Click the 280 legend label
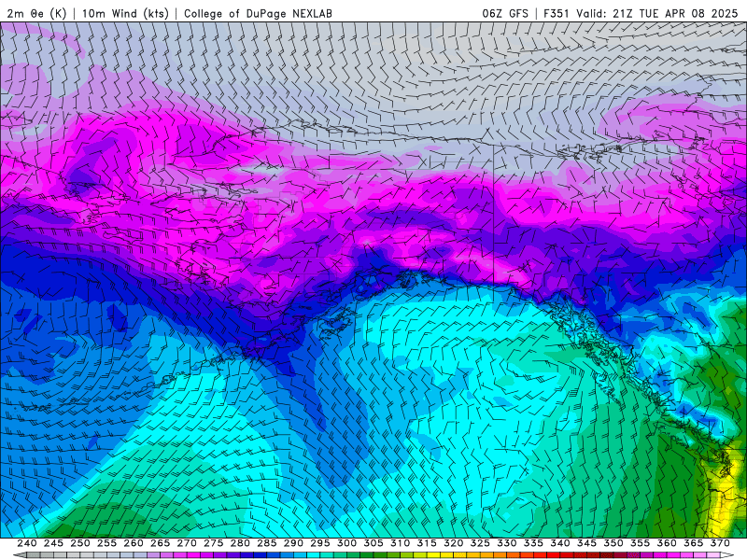The height and width of the screenshot is (560, 747). [x=240, y=543]
